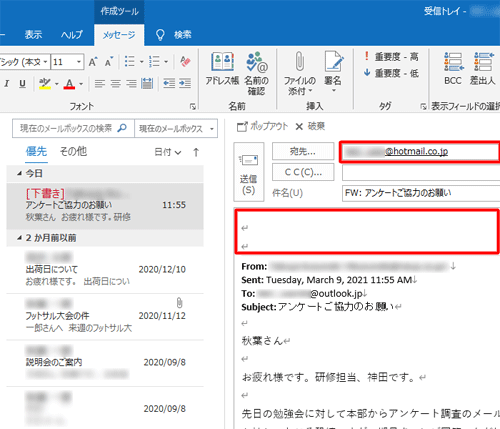The image size is (500, 429).
Task: Increase indent level
Action: tap(185, 83)
